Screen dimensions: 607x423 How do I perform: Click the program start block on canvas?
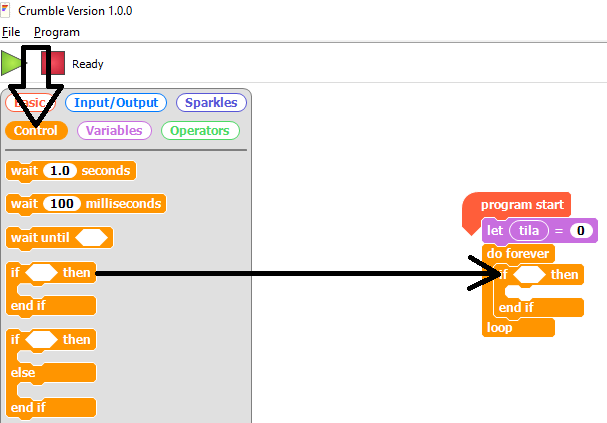click(522, 205)
